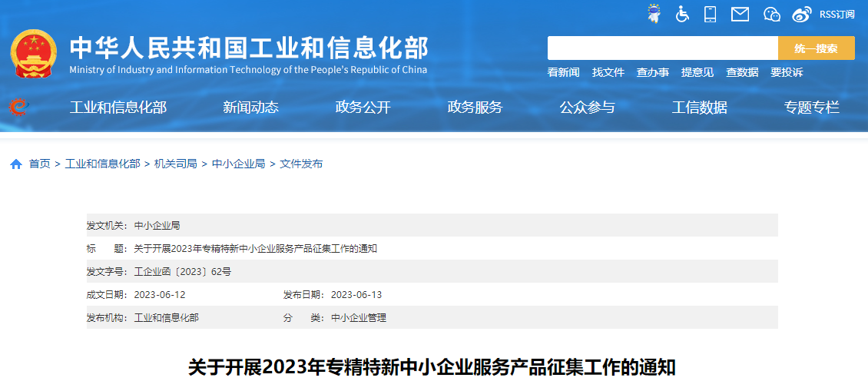
Task: Click the bold article headline
Action: (x=432, y=368)
